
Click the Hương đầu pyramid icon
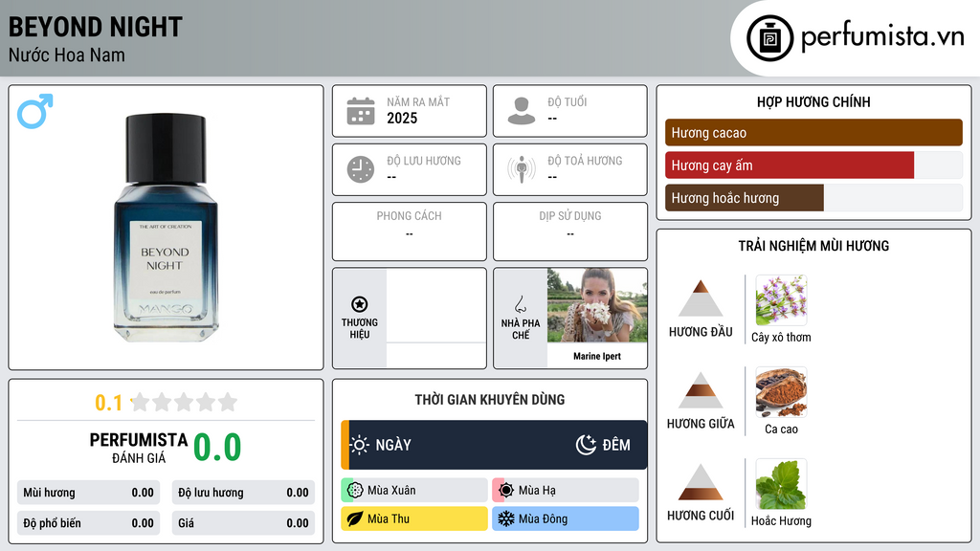(x=701, y=298)
